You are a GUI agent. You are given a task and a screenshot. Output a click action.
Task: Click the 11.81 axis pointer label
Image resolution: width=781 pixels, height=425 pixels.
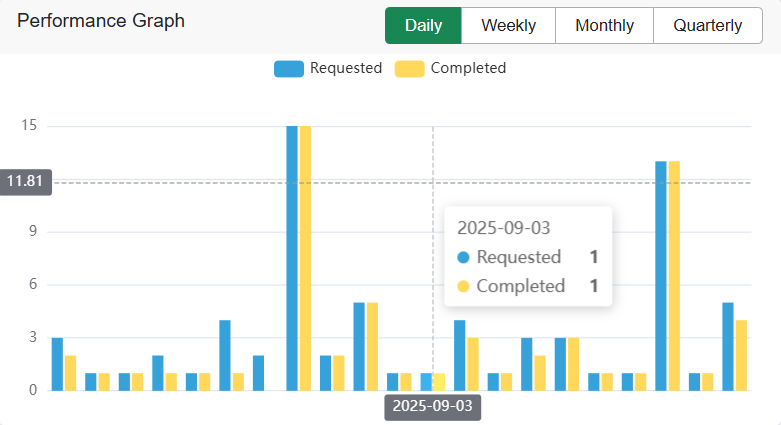pyautogui.click(x=25, y=181)
